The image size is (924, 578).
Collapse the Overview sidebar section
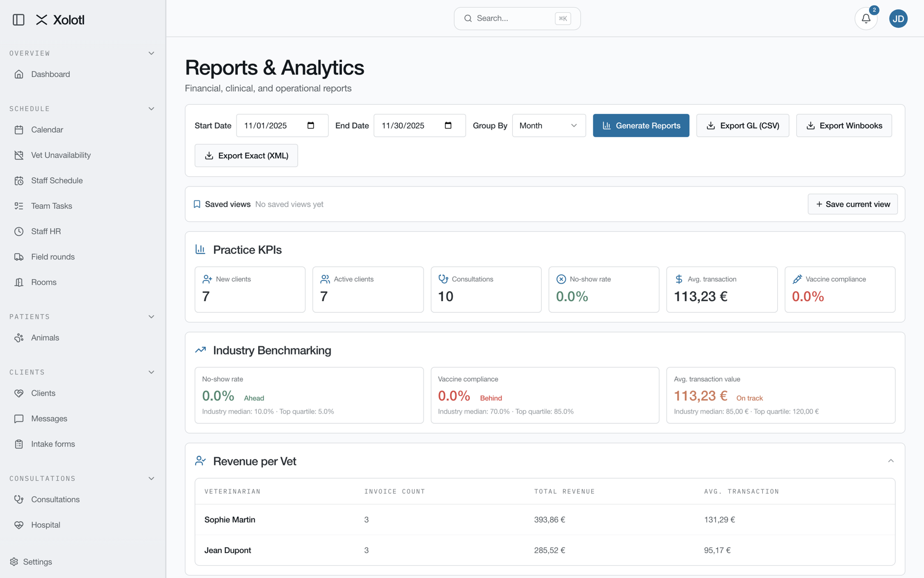tap(151, 53)
